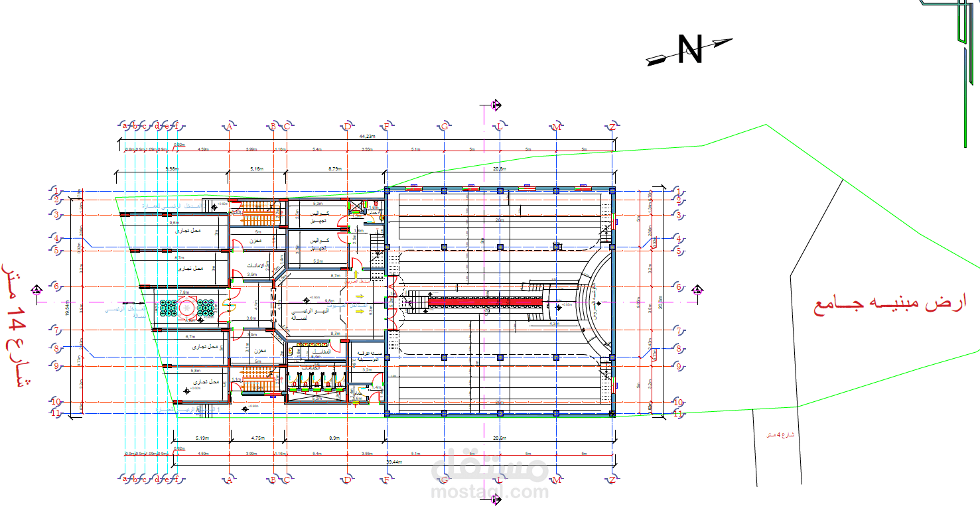Select the red label ارض مبنيه جامع

tap(890, 306)
